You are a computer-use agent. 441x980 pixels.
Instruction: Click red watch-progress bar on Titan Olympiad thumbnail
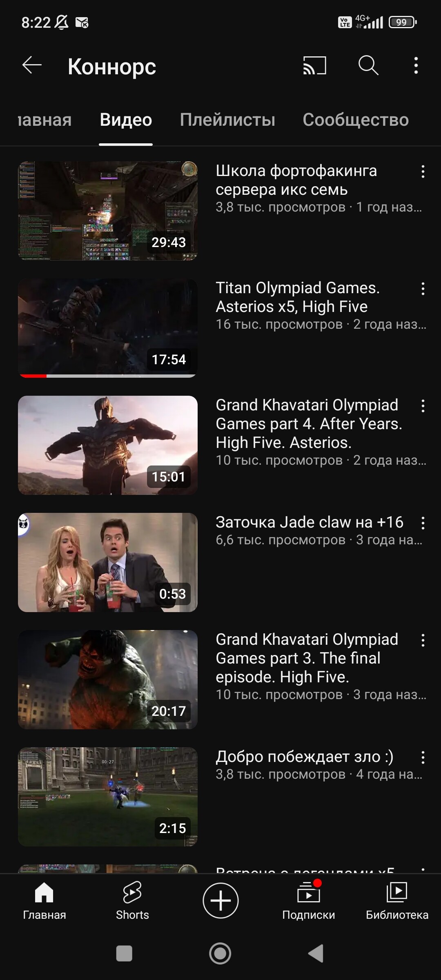(x=33, y=376)
